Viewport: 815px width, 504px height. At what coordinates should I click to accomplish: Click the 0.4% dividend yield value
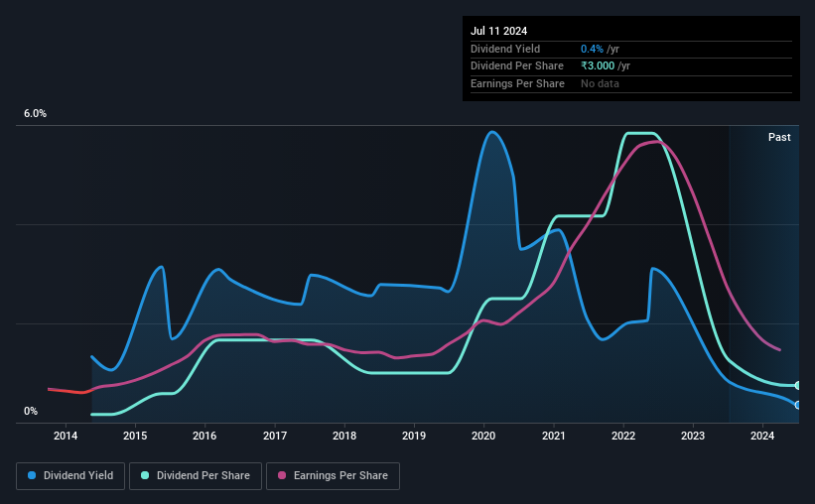[x=592, y=49]
